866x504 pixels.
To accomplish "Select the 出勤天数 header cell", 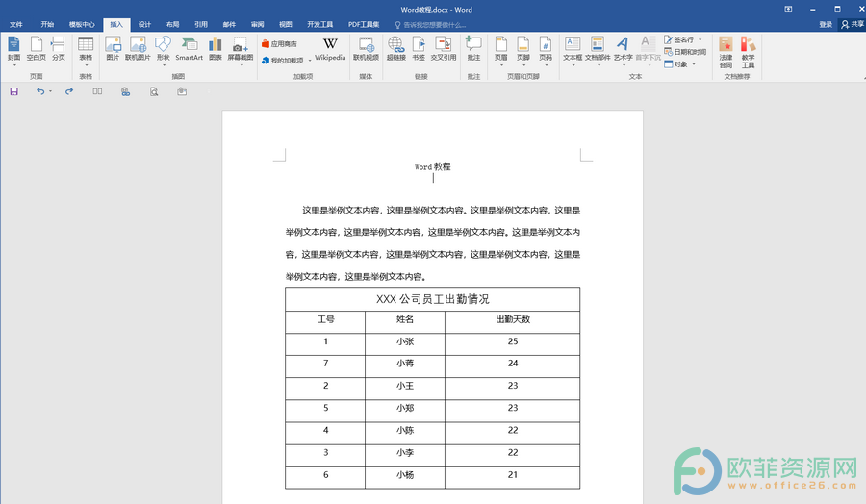I will 513,322.
